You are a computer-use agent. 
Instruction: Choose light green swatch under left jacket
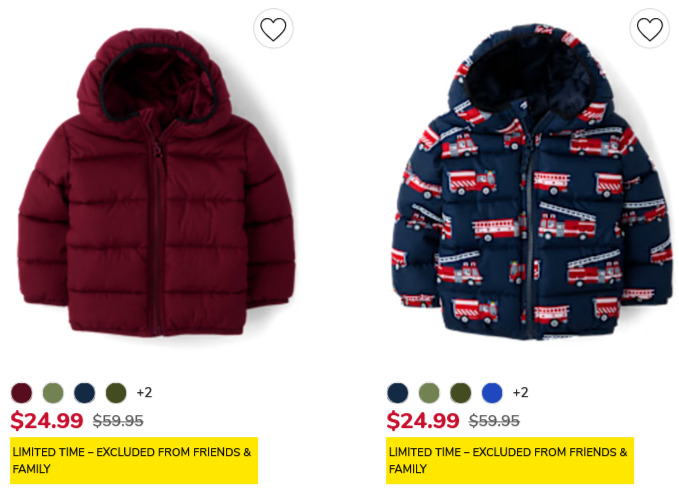(x=53, y=393)
